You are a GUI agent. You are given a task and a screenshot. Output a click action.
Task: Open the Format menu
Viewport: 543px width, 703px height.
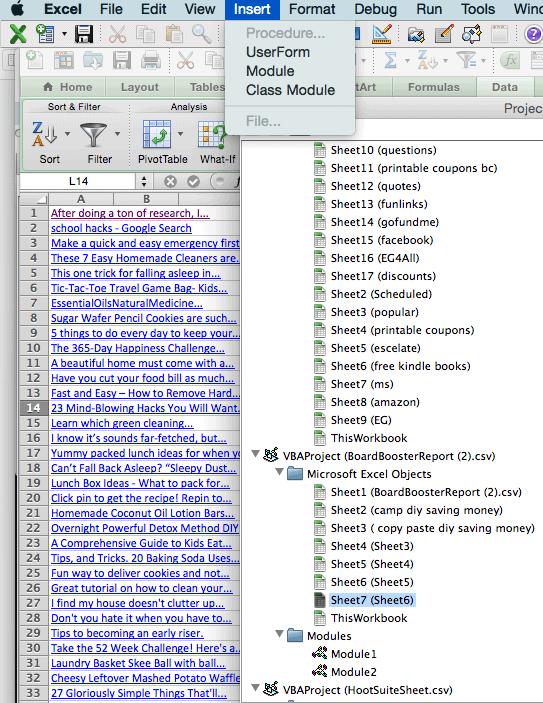pyautogui.click(x=312, y=9)
